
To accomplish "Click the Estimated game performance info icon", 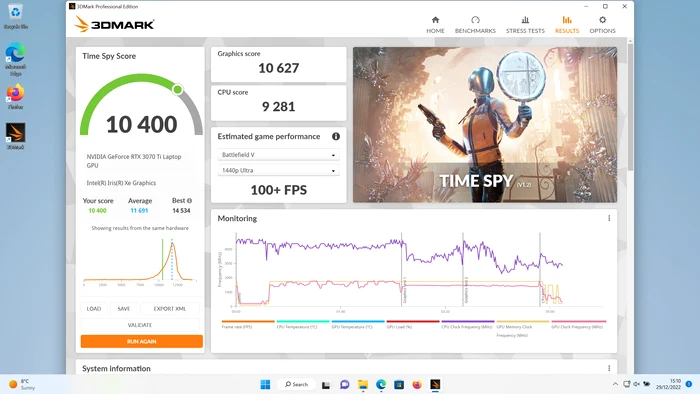I will (x=336, y=137).
